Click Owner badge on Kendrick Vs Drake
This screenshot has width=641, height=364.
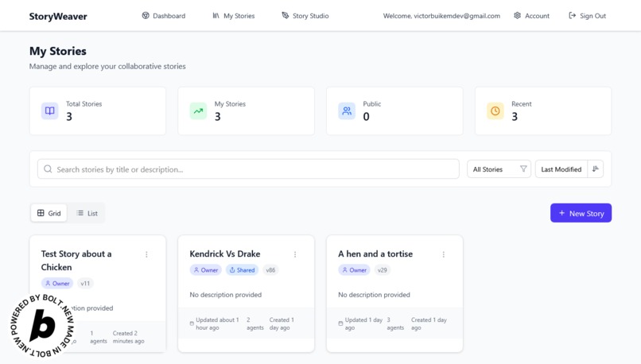click(206, 270)
